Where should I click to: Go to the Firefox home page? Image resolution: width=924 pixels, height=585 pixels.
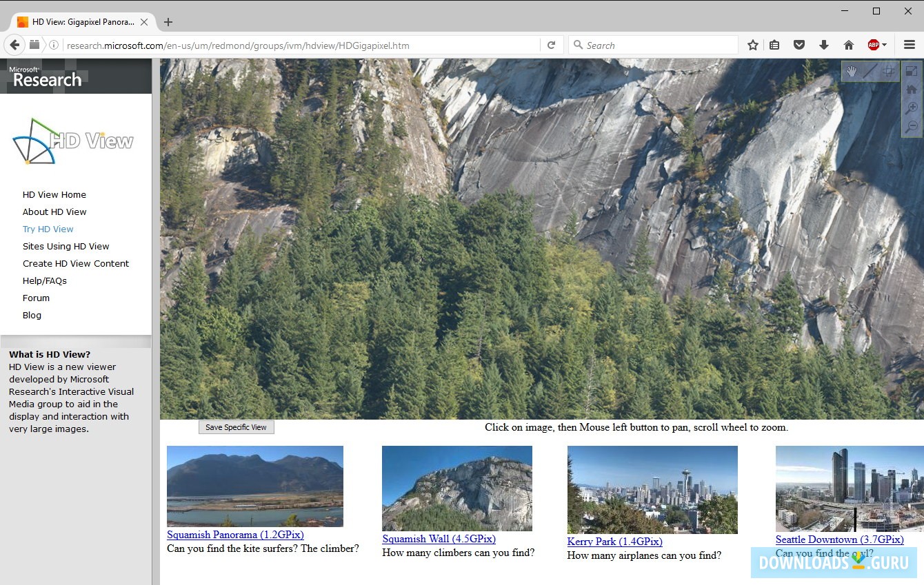[x=849, y=45]
